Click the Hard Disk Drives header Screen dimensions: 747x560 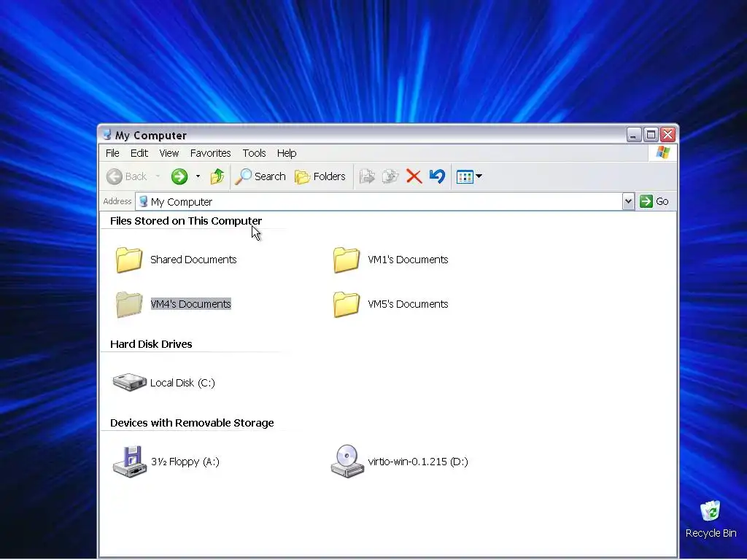[151, 344]
